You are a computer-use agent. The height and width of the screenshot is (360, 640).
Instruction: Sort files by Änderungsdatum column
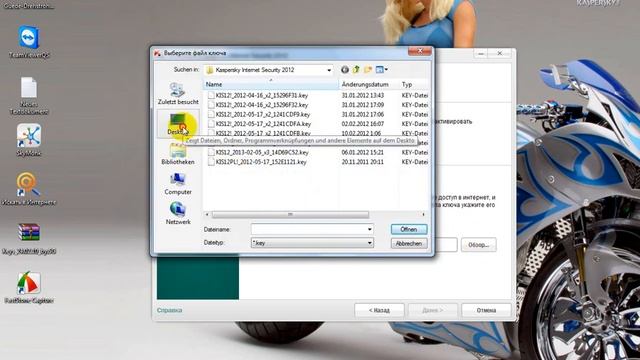coord(369,84)
